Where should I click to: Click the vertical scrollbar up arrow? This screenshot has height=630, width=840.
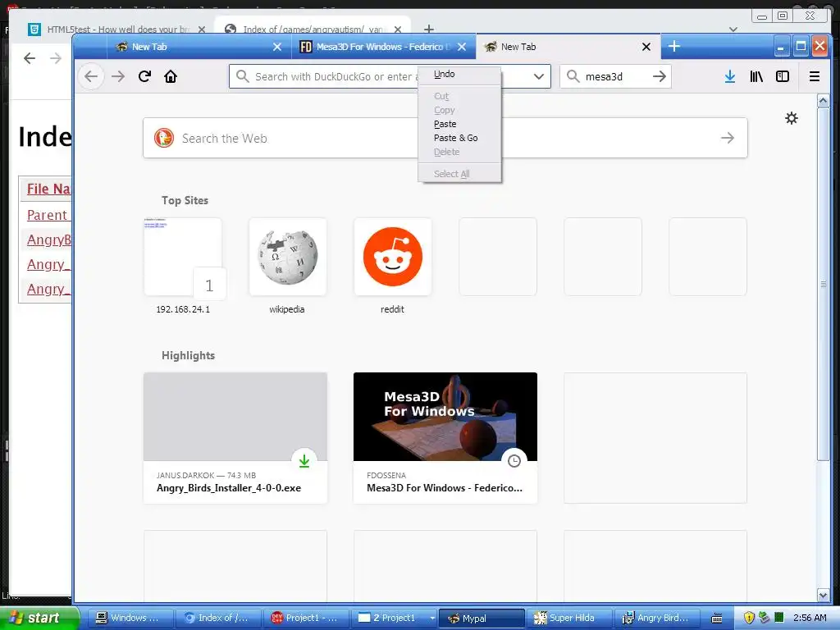click(823, 100)
